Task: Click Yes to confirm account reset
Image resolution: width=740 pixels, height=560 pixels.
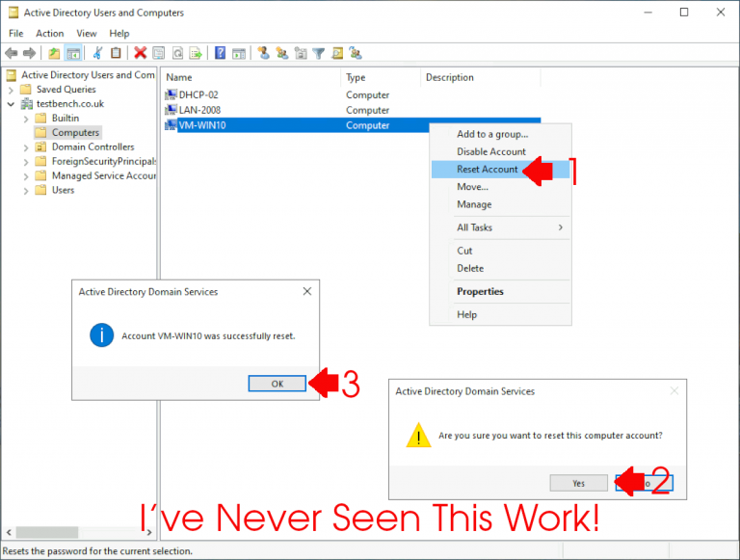Action: pos(578,483)
